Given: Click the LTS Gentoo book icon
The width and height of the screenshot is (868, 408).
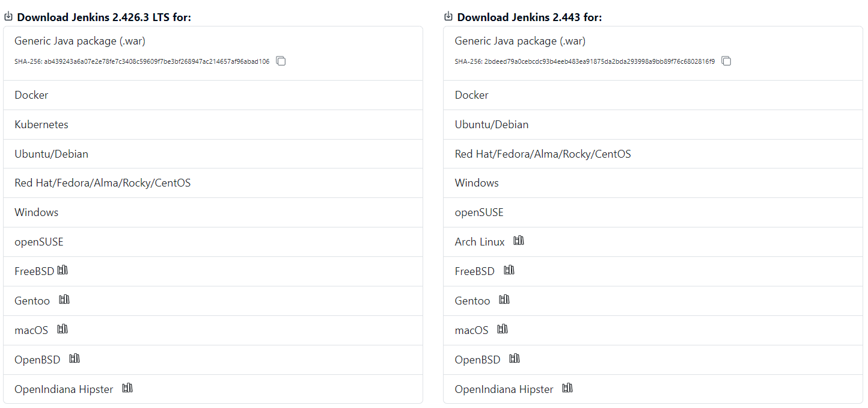Looking at the screenshot, I should (x=64, y=300).
